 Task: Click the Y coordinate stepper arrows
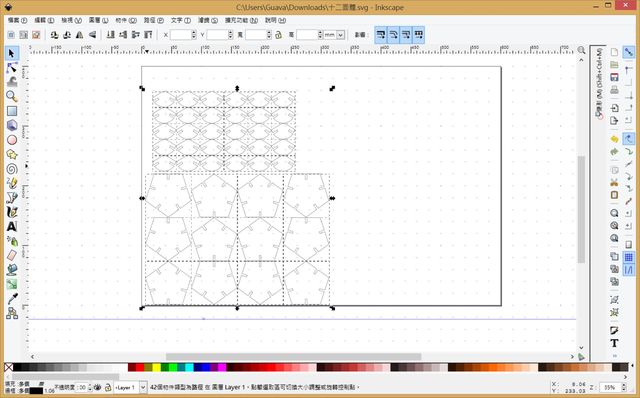click(231, 35)
